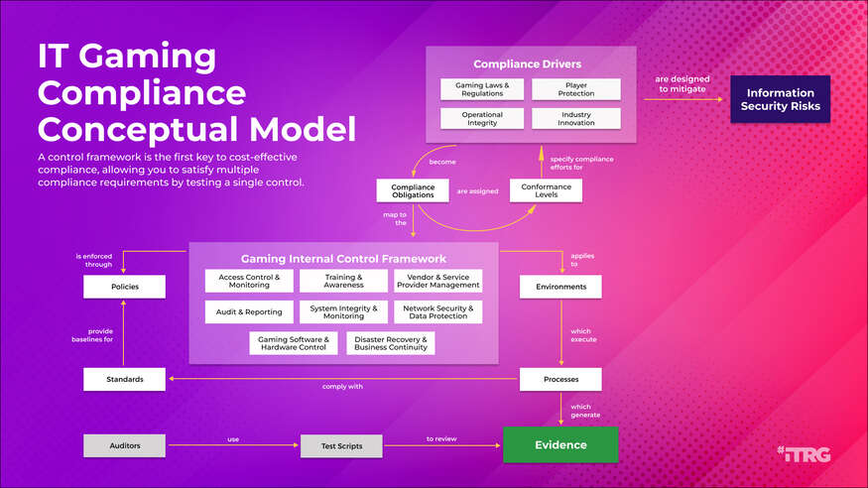Click the Compliance Obligations box

[x=413, y=190]
